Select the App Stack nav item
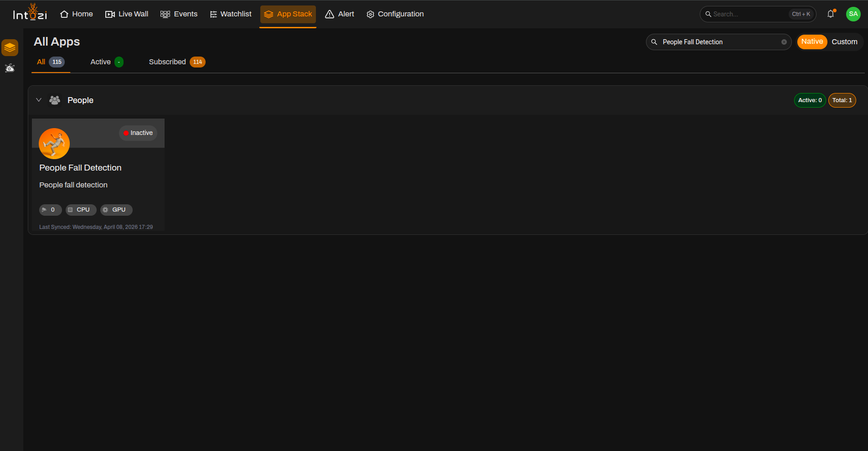868x451 pixels. [x=288, y=14]
